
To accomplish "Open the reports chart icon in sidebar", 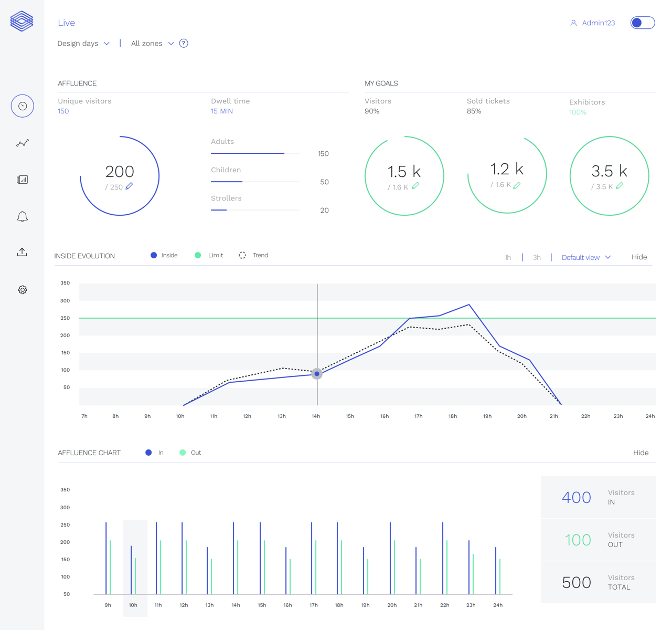I will point(23,180).
